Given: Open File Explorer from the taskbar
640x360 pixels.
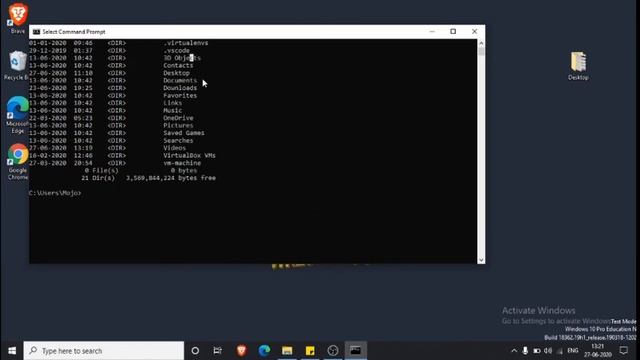Looking at the screenshot, I should point(287,351).
